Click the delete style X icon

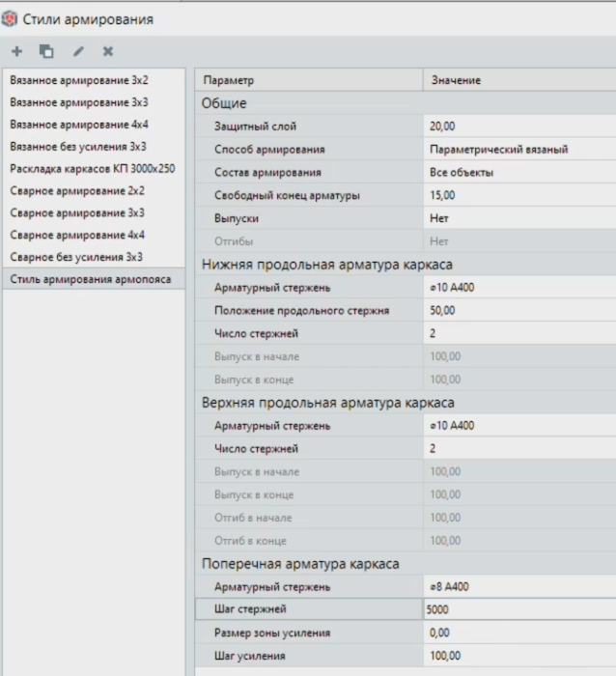click(108, 51)
